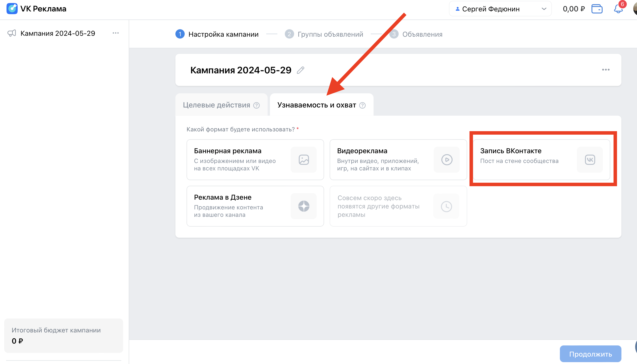This screenshot has height=364, width=637.
Task: Click the Итоговый бюджет кампании panel
Action: tap(64, 335)
